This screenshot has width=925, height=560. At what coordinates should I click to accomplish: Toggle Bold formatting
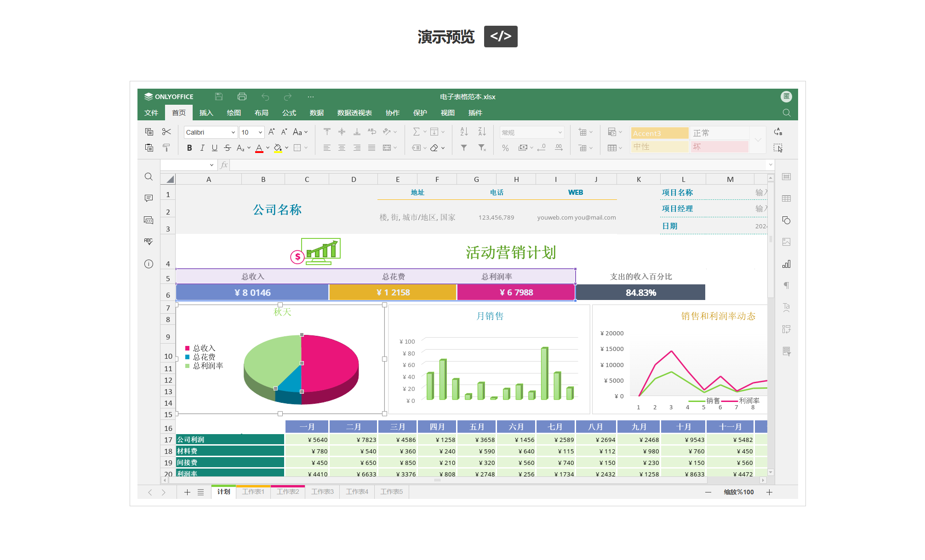click(189, 147)
